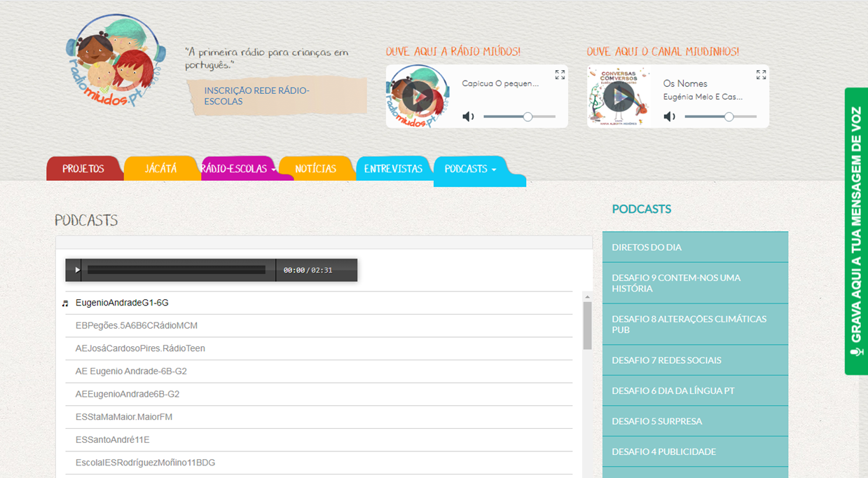Mute the Canal Miudinhos player audio

669,116
